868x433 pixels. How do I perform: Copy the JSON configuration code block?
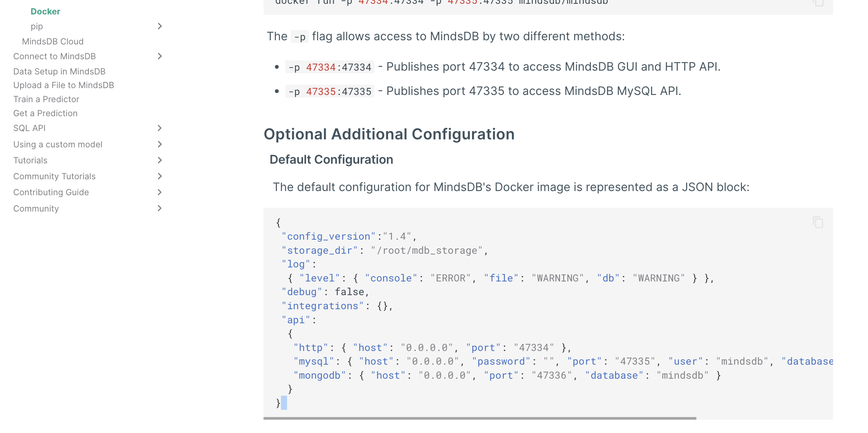click(818, 222)
